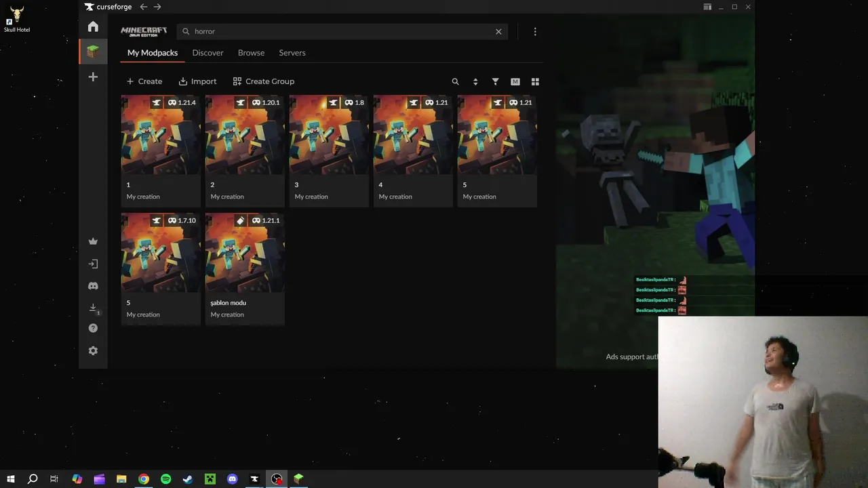Image resolution: width=868 pixels, height=488 pixels.
Task: Open the downloads icon in the sidebar
Action: pyautogui.click(x=94, y=308)
